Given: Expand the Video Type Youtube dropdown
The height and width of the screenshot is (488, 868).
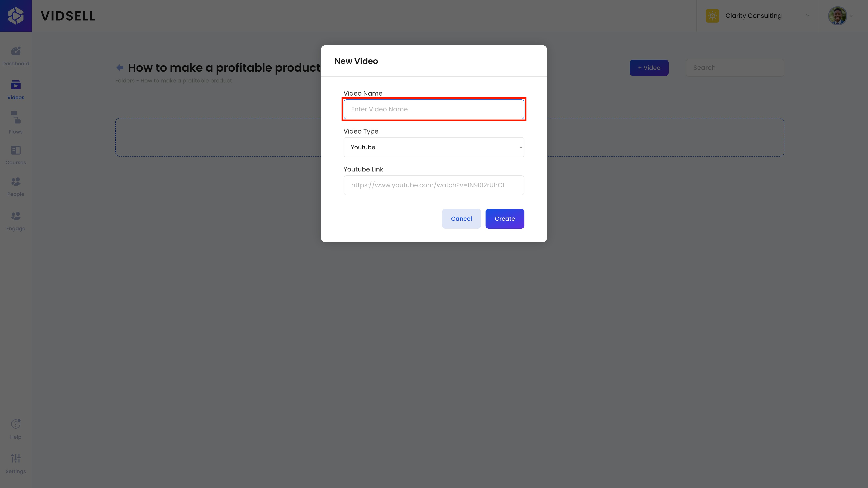Looking at the screenshot, I should (434, 147).
